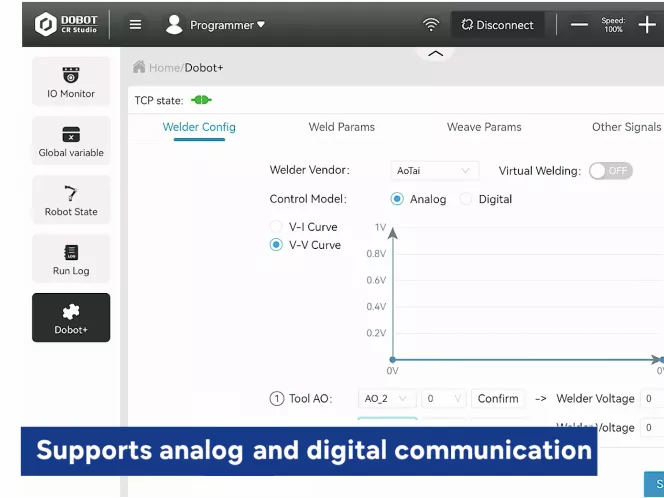The width and height of the screenshot is (664, 498).
Task: Click the Wi-Fi connection status icon
Action: click(x=431, y=25)
